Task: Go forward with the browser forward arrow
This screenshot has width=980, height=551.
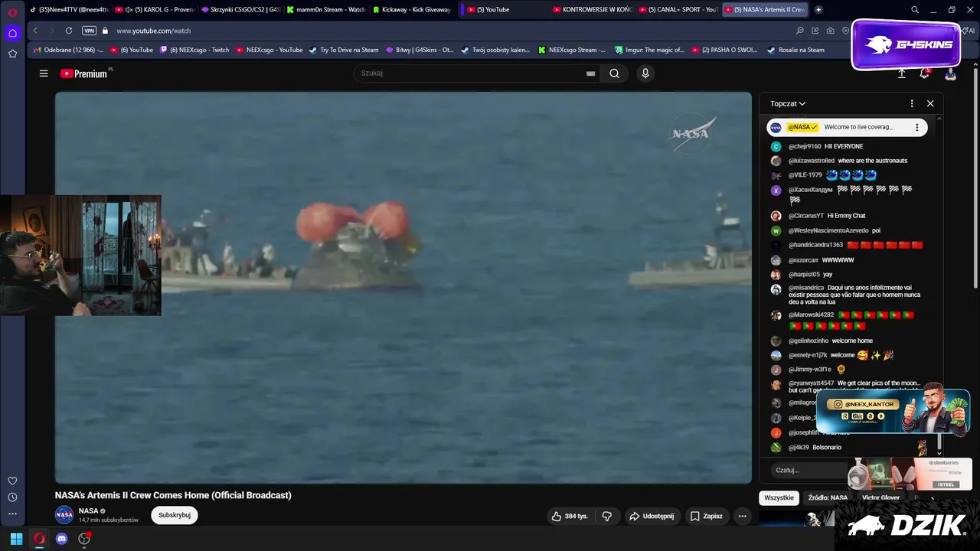Action: pyautogui.click(x=51, y=31)
